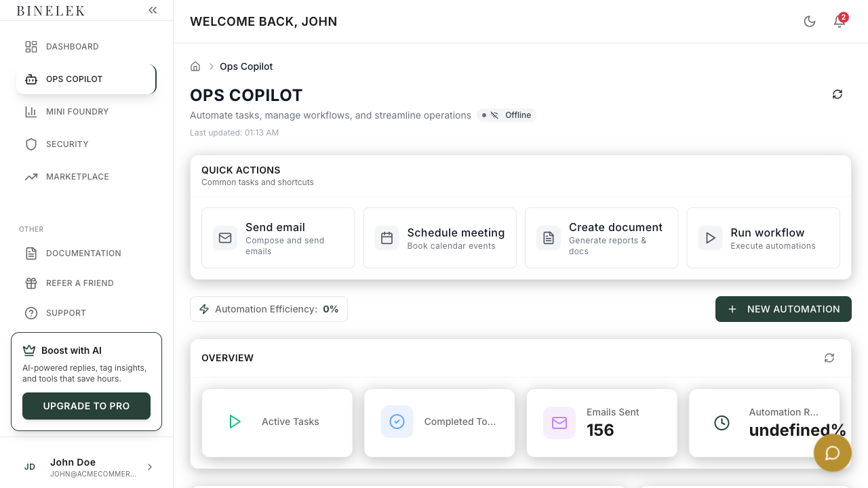Click the Send email envelope icon
Image resolution: width=868 pixels, height=488 pixels.
(x=225, y=238)
